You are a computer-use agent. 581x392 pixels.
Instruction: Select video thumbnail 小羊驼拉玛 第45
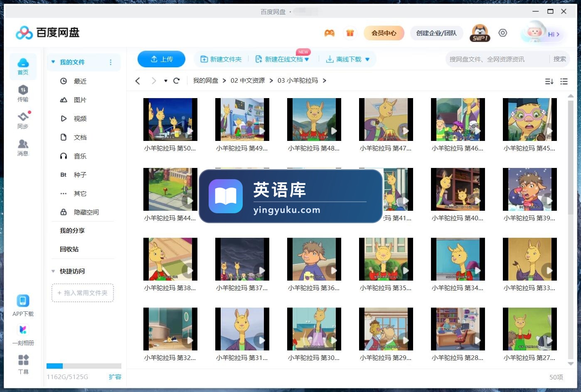pyautogui.click(x=529, y=119)
